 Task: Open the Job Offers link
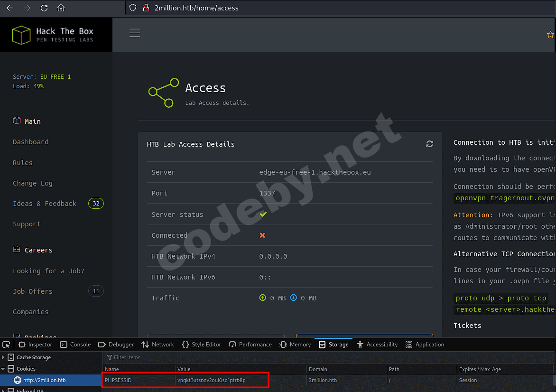33,291
